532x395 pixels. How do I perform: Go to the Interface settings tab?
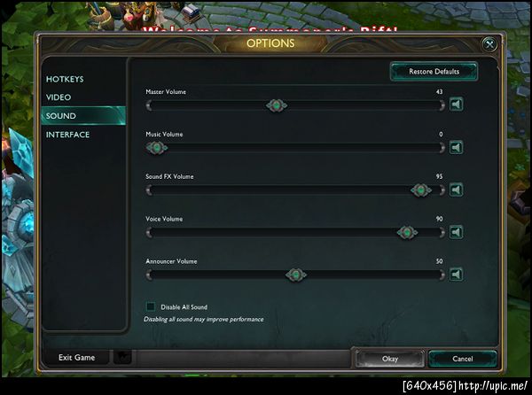68,135
